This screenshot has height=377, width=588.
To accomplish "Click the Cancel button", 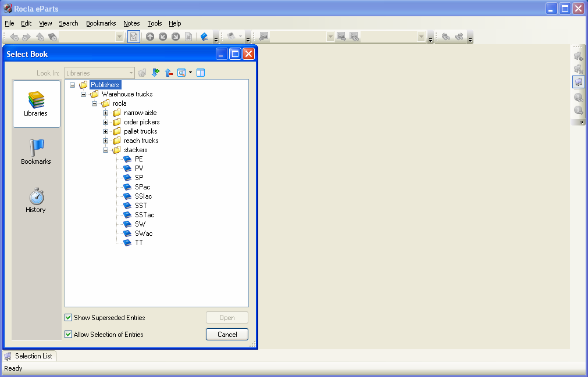I will point(227,335).
